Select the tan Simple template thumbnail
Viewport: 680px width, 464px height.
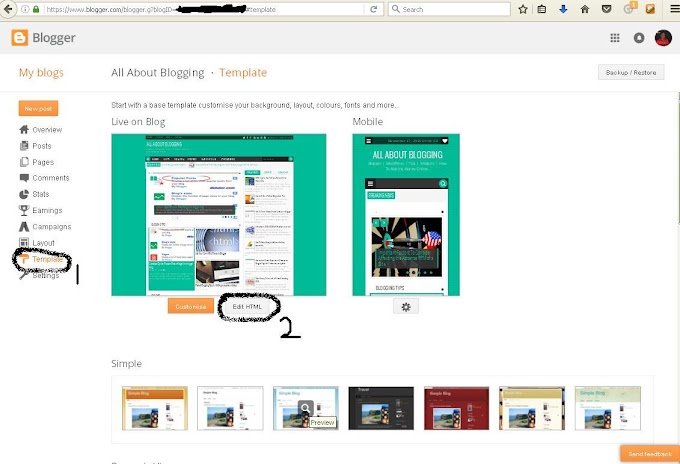click(x=532, y=408)
